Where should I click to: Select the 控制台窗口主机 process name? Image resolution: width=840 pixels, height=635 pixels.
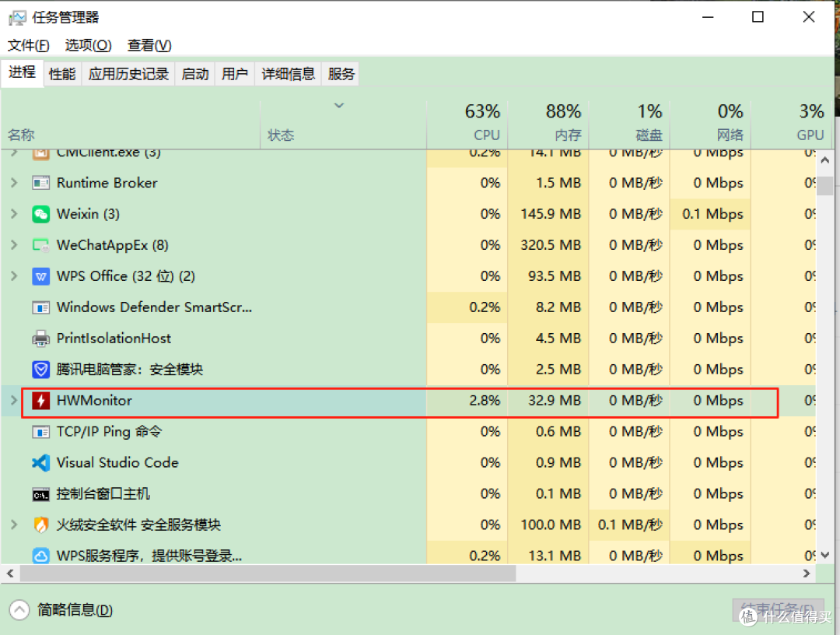point(103,493)
